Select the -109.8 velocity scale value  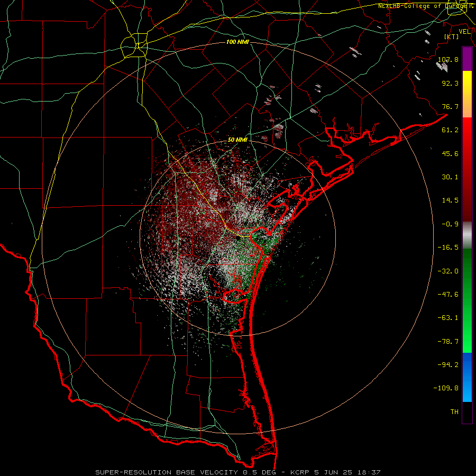tap(446, 388)
